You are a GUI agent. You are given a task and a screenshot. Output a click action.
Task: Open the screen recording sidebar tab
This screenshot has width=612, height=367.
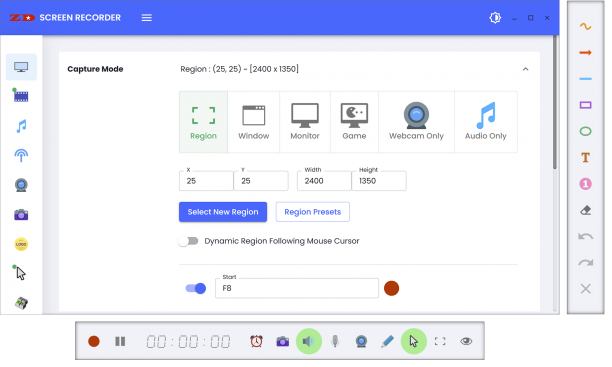tap(21, 67)
